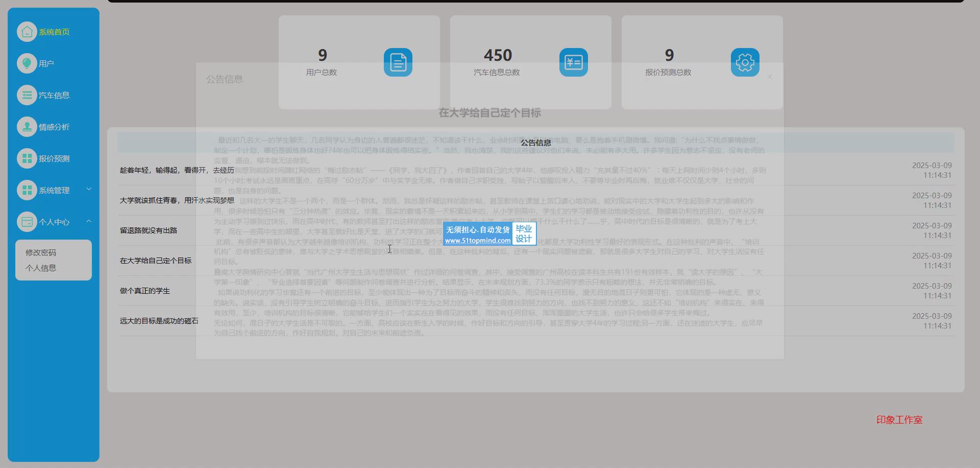The height and width of the screenshot is (468, 980).
Task: Click the list icon next to 汽车信息
Action: (27, 95)
